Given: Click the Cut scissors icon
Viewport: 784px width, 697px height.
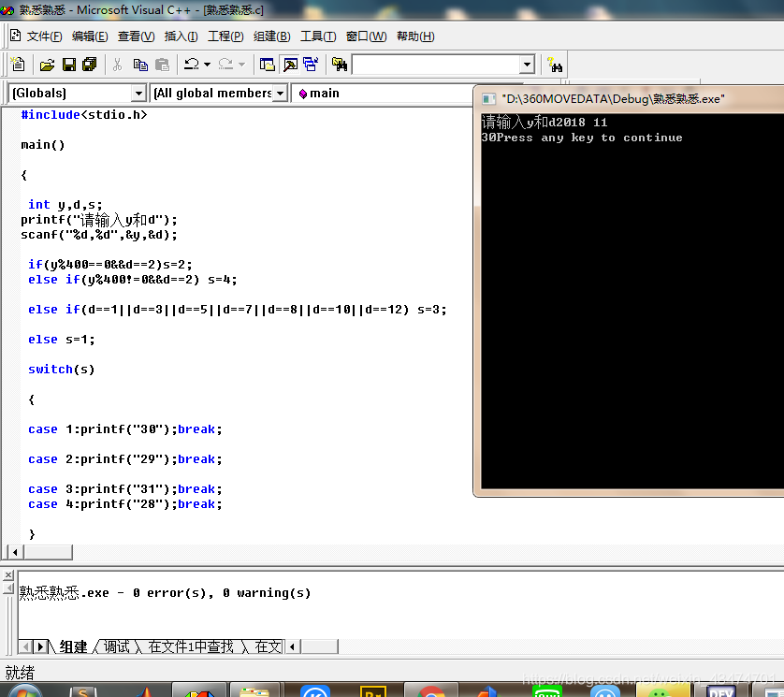Looking at the screenshot, I should click(x=118, y=65).
